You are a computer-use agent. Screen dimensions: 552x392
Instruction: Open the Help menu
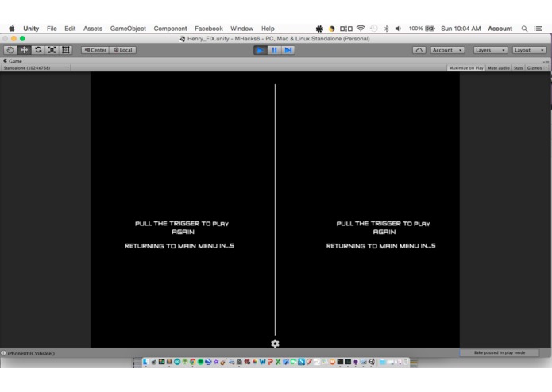[268, 29]
